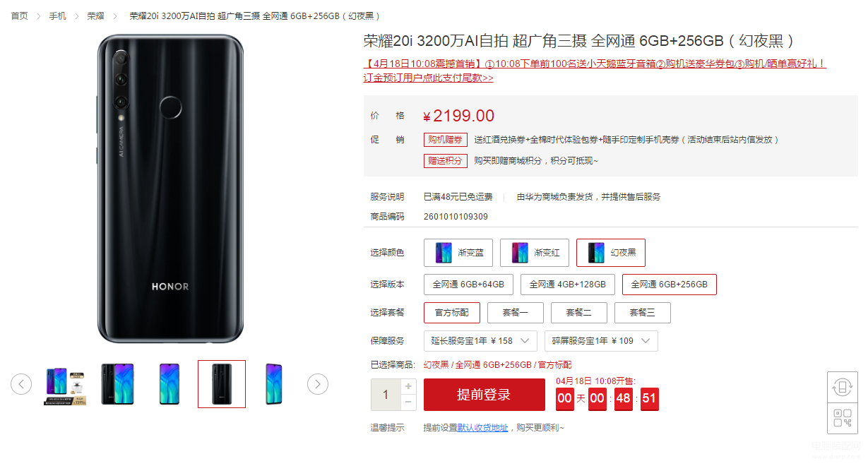Expand the 延长服务宝1年 dropdown

(480, 341)
